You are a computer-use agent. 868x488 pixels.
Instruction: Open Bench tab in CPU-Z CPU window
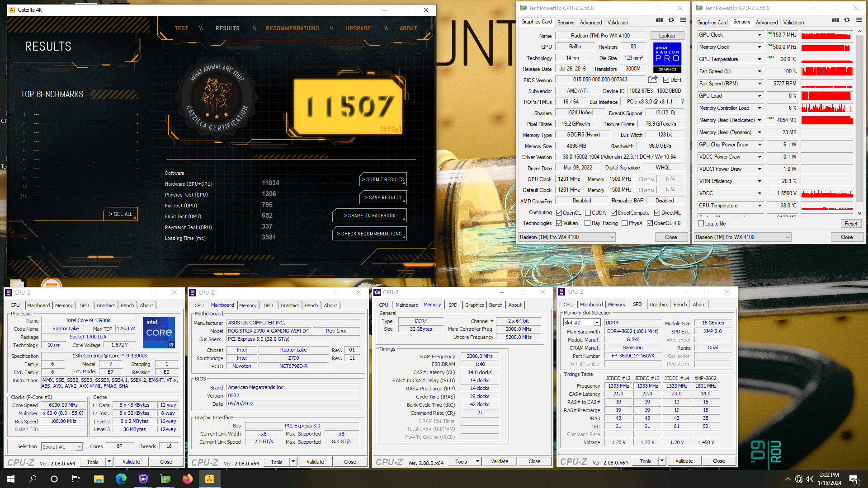pos(127,305)
